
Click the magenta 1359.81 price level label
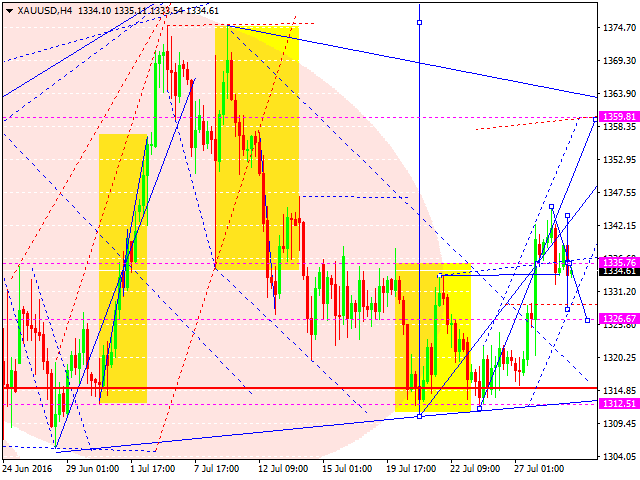click(619, 117)
